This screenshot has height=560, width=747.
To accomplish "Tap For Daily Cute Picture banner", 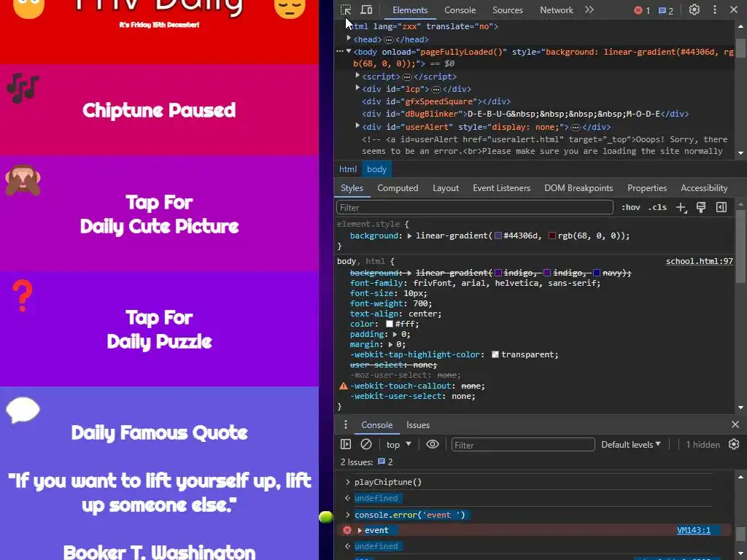I will tap(159, 214).
